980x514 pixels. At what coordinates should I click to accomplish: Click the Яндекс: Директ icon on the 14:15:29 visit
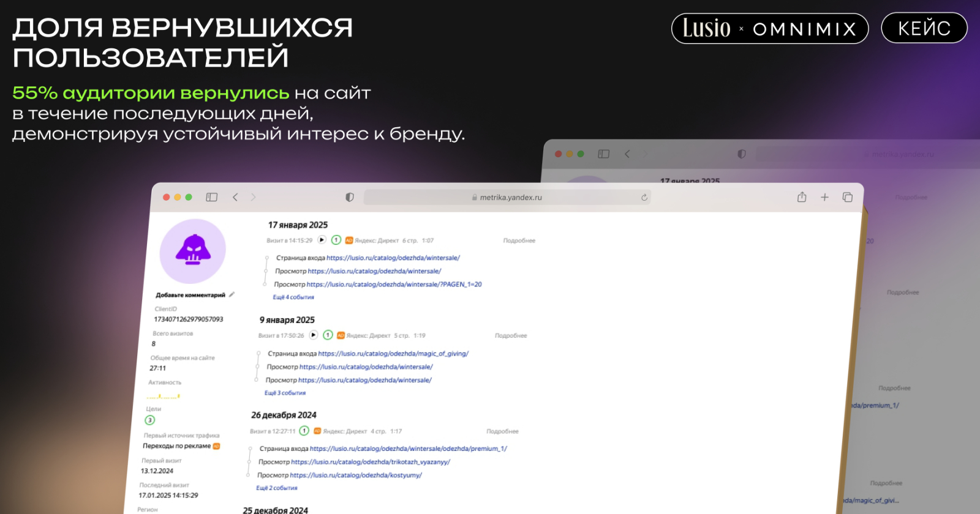coord(349,240)
